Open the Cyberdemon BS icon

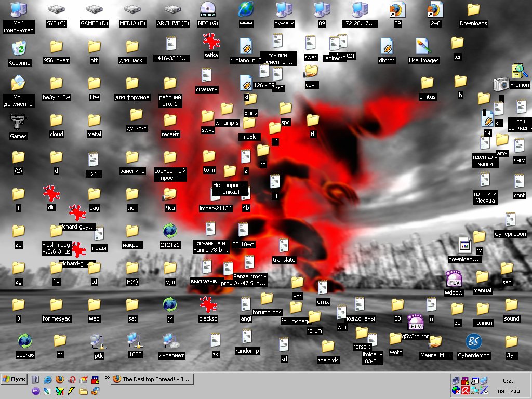(474, 346)
